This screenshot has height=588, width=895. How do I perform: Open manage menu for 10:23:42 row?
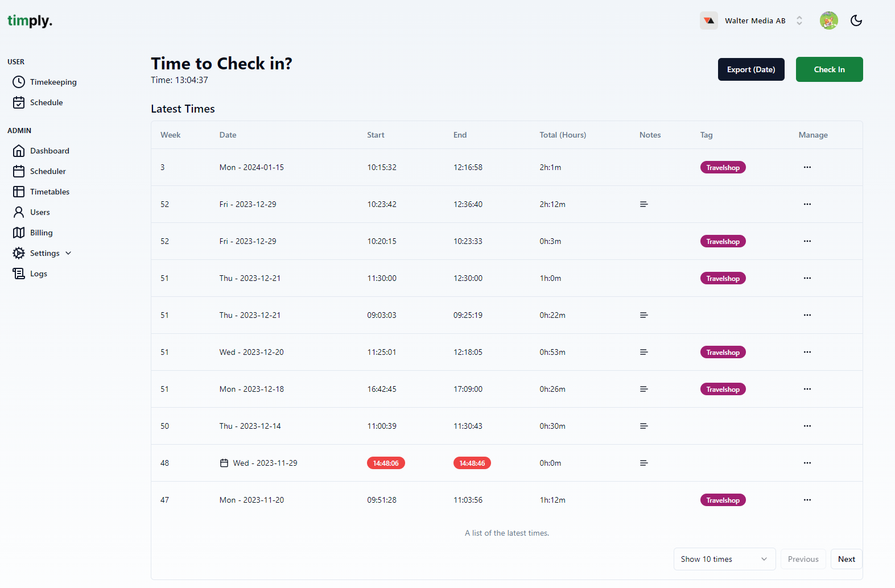click(807, 204)
